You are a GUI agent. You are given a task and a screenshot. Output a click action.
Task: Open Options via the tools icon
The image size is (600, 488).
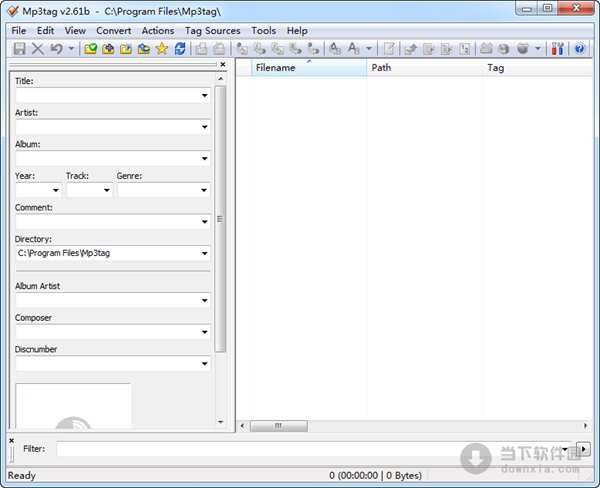pos(558,49)
